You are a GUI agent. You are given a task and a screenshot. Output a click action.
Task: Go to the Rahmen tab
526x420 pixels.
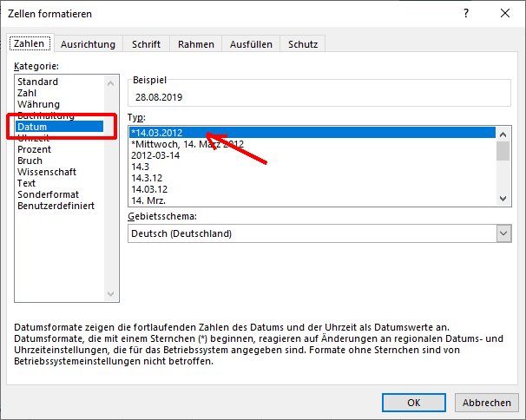[195, 44]
